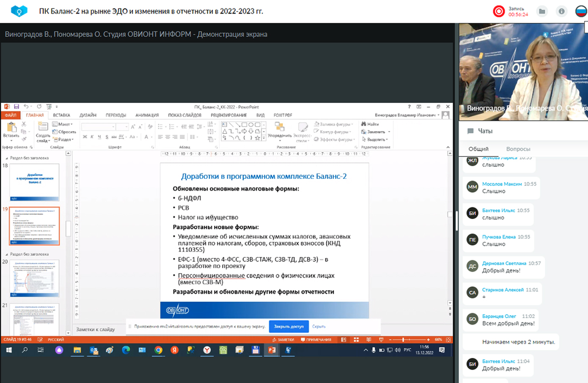
Task: Click Сбросить reset slide button
Action: pyautogui.click(x=64, y=132)
